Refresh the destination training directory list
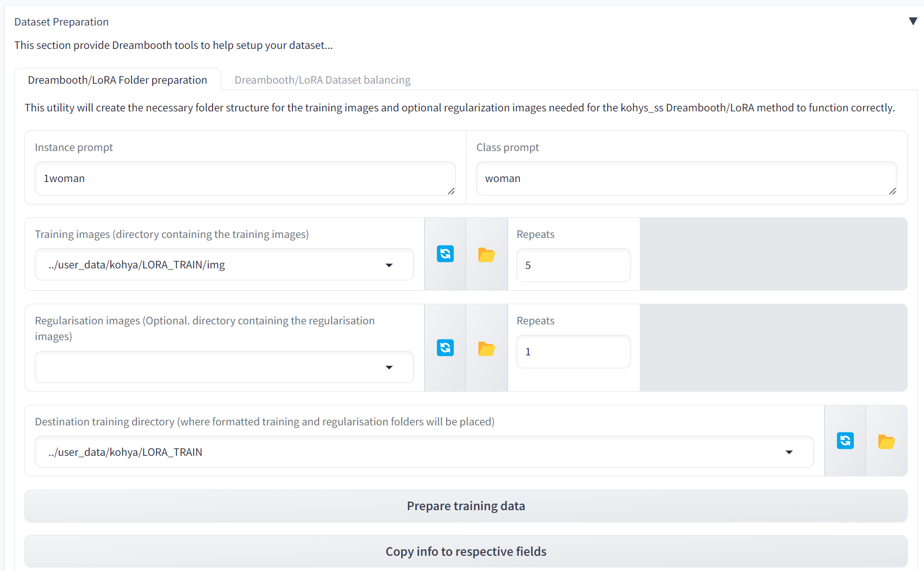 [x=845, y=441]
